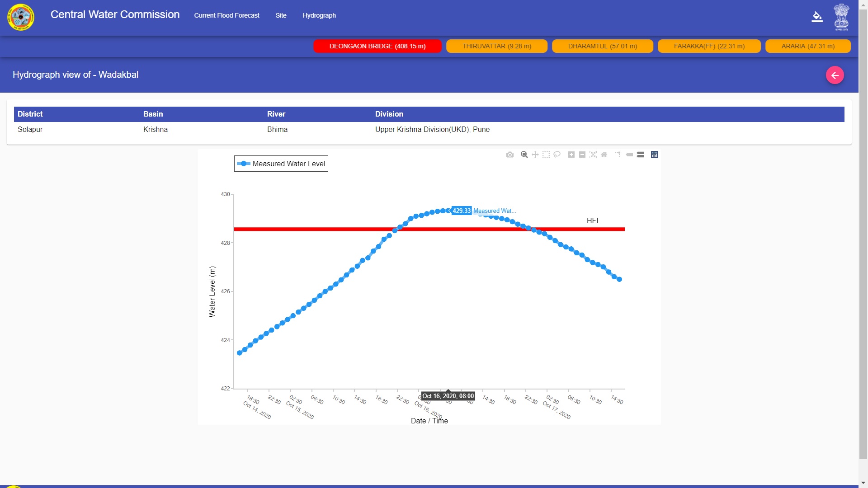Open the Site menu item
The image size is (868, 488).
(x=281, y=15)
